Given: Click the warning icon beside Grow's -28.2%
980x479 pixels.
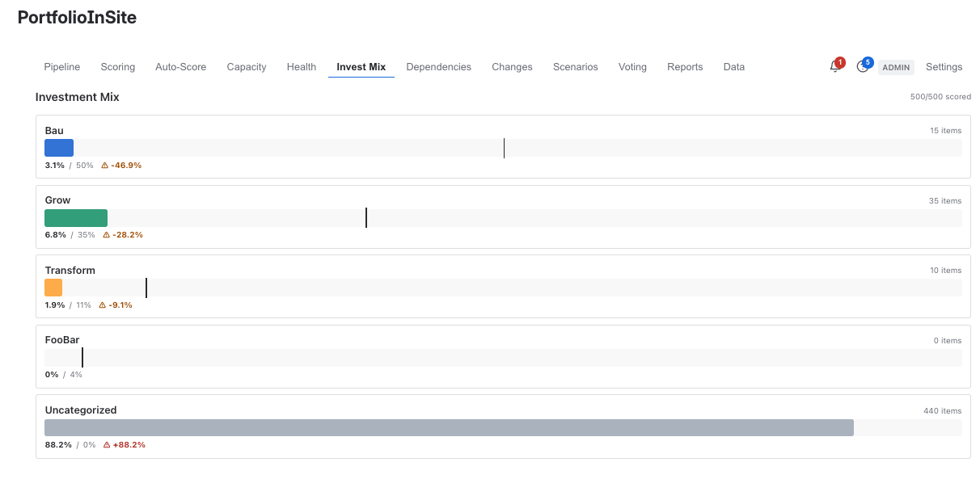Looking at the screenshot, I should tap(106, 234).
